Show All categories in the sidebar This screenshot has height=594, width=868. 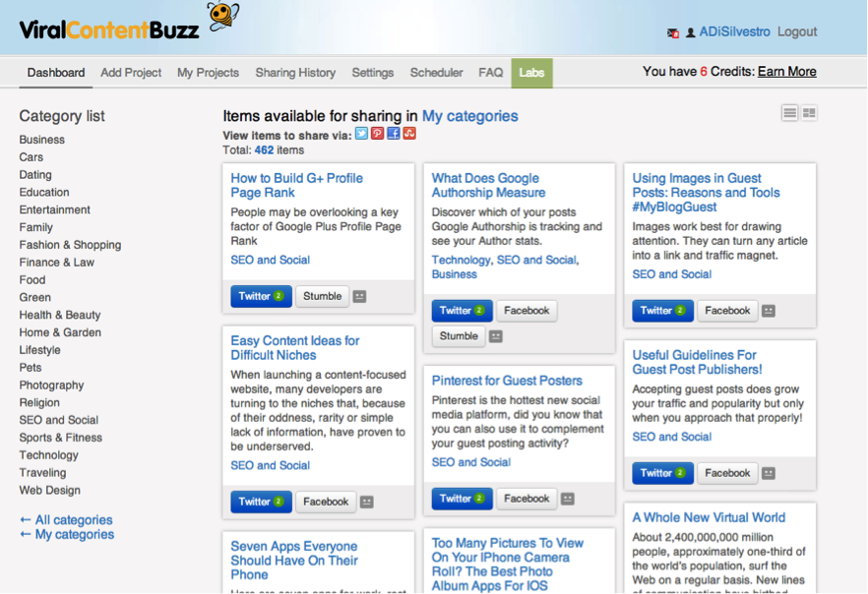coord(66,520)
